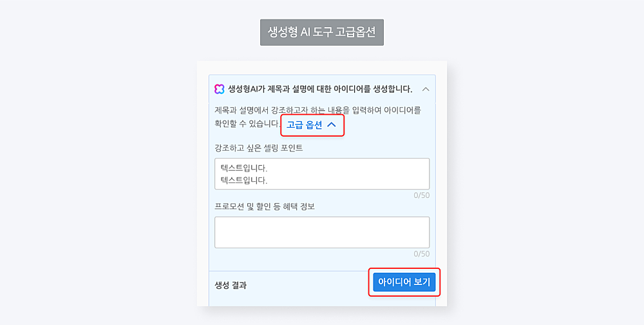Click the 강조하고 싶은 셀링 포인트 field label

coord(259,148)
